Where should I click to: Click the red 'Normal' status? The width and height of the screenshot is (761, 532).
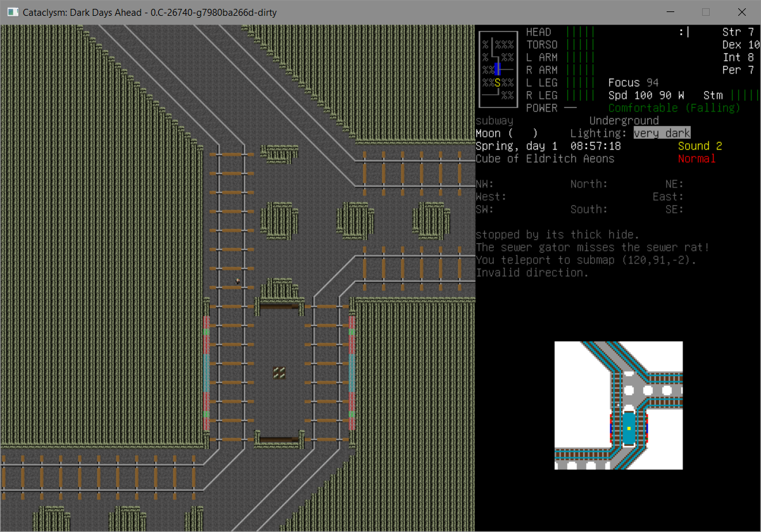click(696, 158)
